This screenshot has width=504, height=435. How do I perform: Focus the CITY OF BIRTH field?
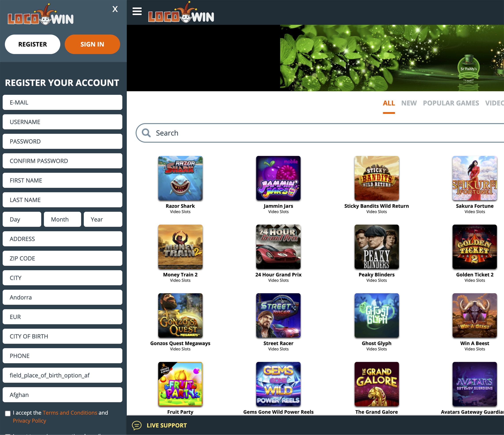(63, 336)
